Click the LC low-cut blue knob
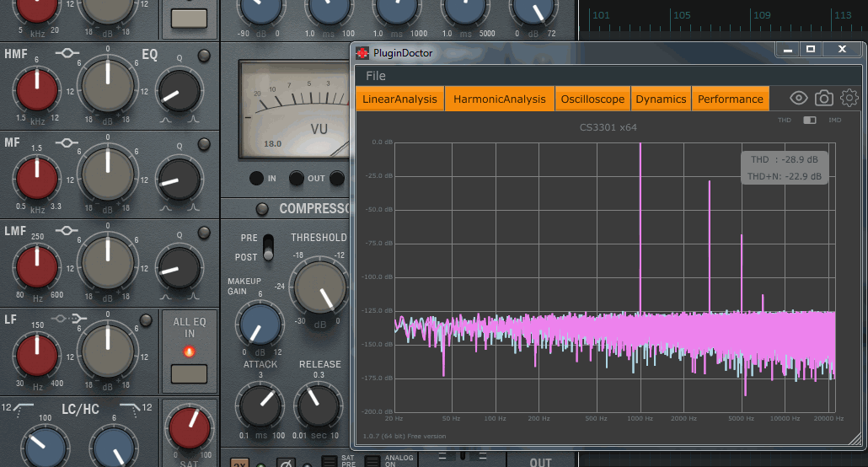Viewport: 868px width, 467px height. [46, 448]
